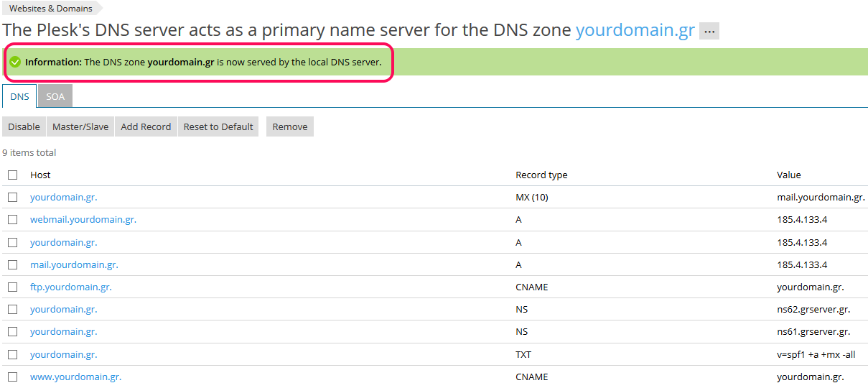The image size is (868, 383).
Task: Click the ns62.grserver.gr. value
Action: [813, 309]
